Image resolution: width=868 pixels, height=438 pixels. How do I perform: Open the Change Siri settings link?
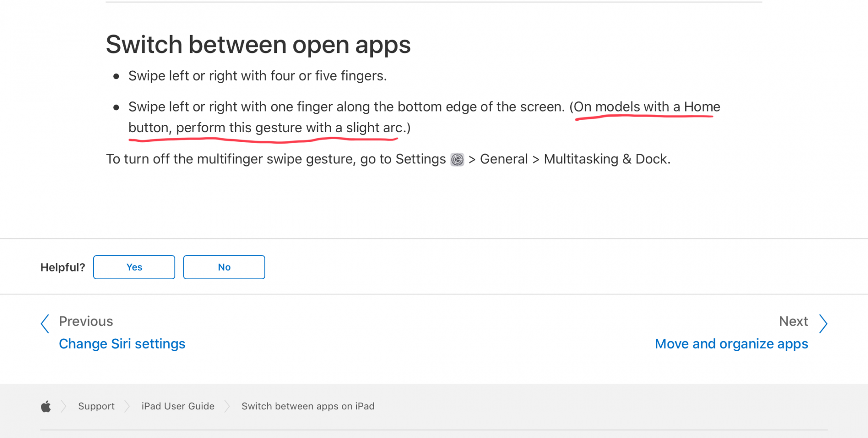[x=122, y=344]
